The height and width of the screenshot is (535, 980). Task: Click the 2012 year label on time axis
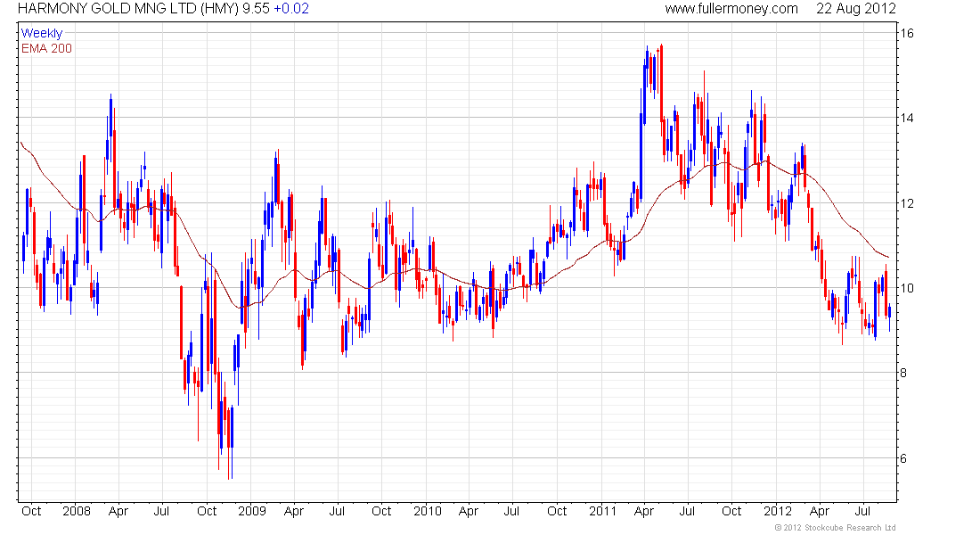778,511
